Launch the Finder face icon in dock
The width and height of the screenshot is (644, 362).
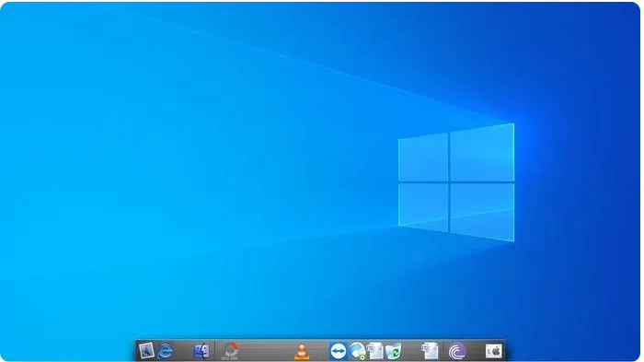201,350
